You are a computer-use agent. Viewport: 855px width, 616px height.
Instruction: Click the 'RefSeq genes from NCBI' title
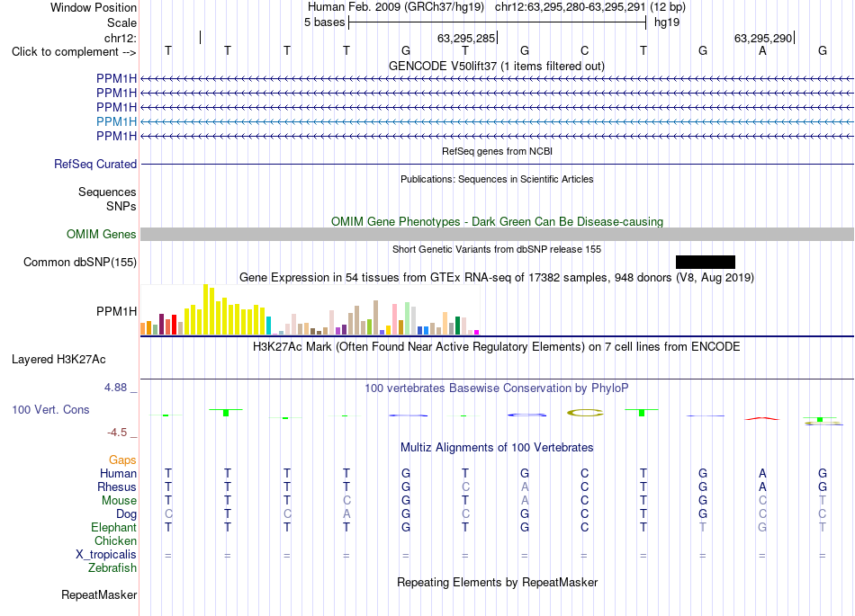(x=497, y=151)
